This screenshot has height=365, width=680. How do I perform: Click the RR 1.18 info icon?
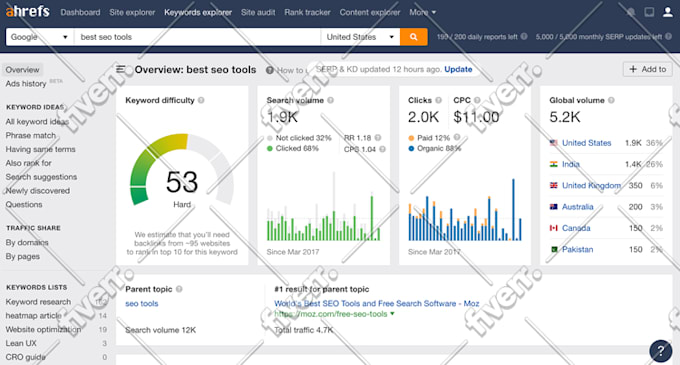(378, 138)
